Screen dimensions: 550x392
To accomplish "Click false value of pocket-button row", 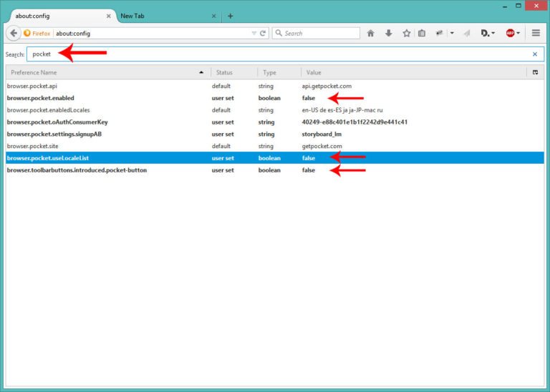I will point(309,170).
